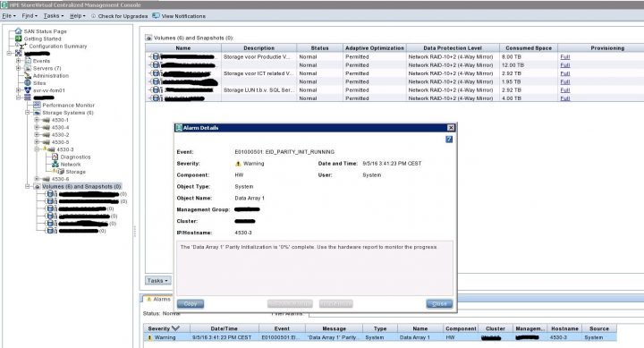Close Alarm Details dialog with X
Screen dimensions: 644x348
click(x=451, y=128)
